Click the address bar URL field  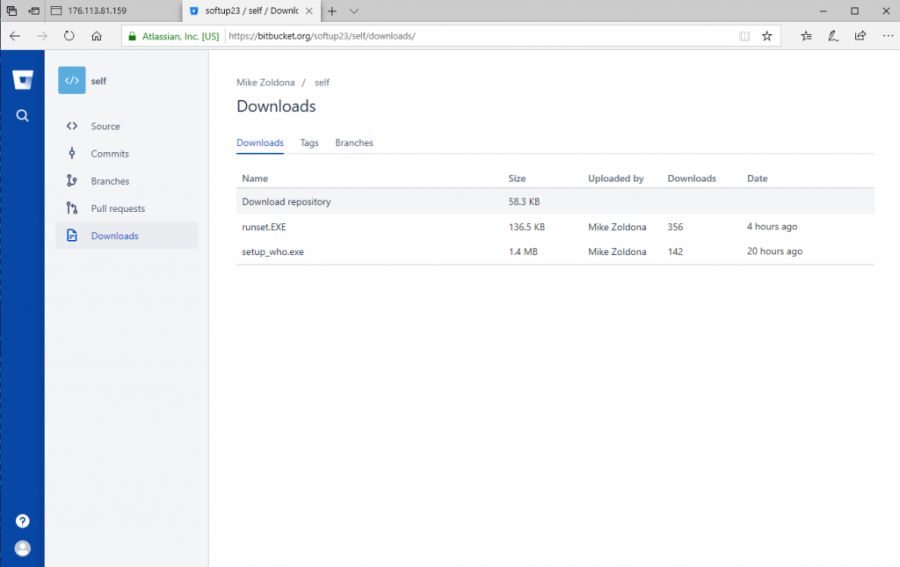point(480,36)
